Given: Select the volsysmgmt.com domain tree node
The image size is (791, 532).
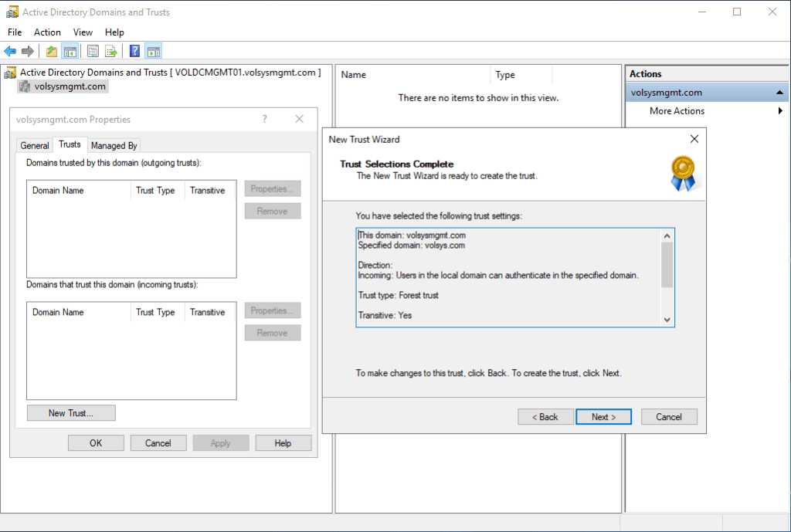Looking at the screenshot, I should coord(70,86).
